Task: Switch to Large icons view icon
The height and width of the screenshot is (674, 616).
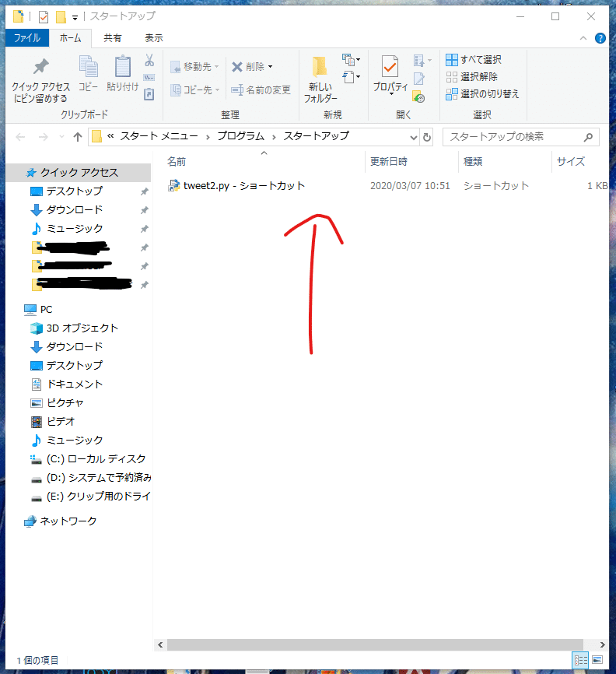Action: point(597,660)
